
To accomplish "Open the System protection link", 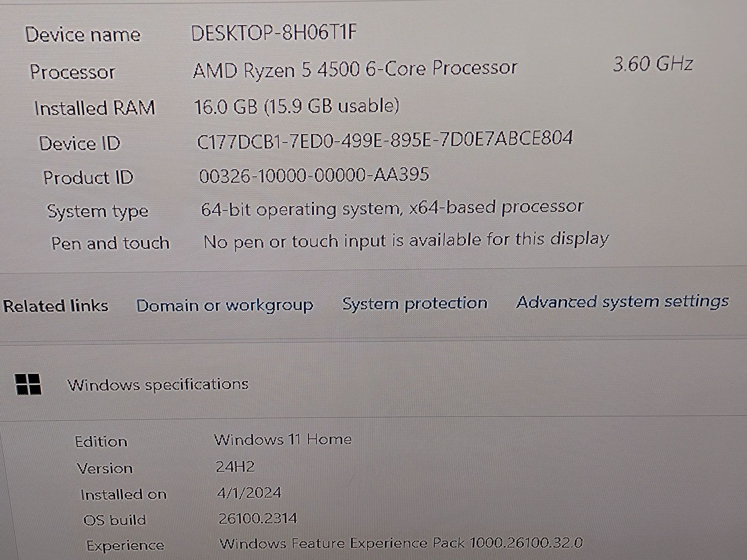I will coord(415,304).
